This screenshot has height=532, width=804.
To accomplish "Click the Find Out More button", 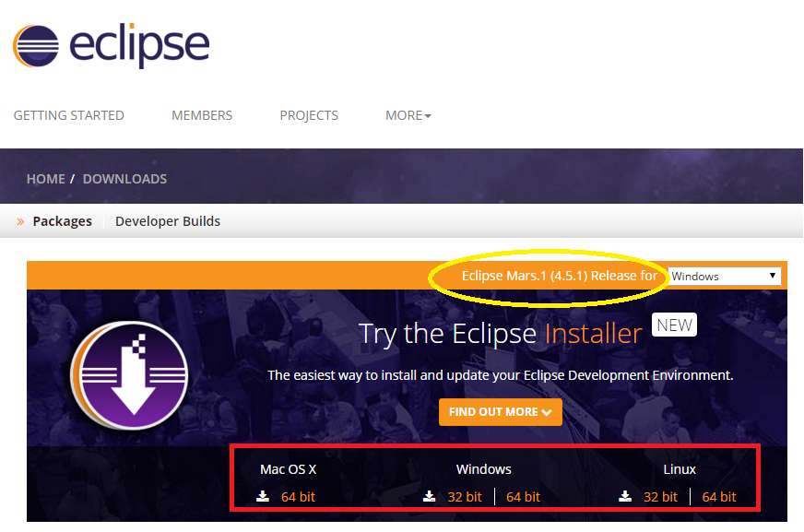I will point(501,412).
